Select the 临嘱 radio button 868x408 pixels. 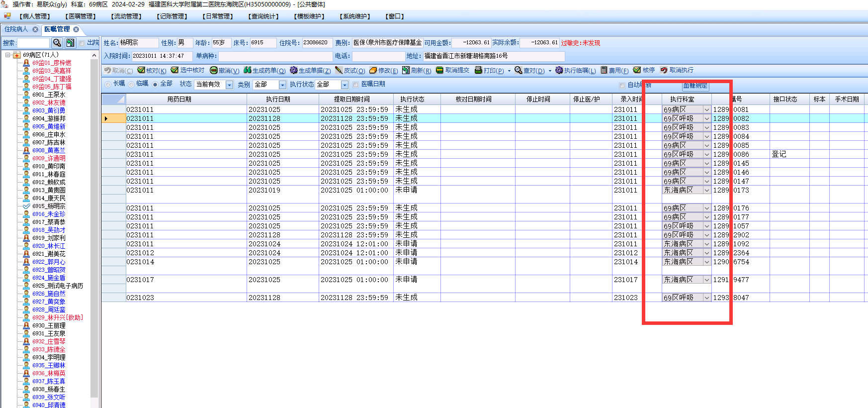pos(131,84)
